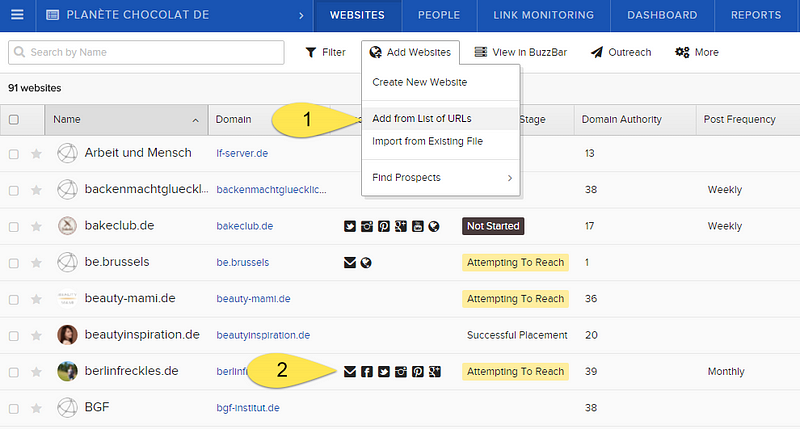Star the bakeclub.de website
The height and width of the screenshot is (429, 800).
36,226
